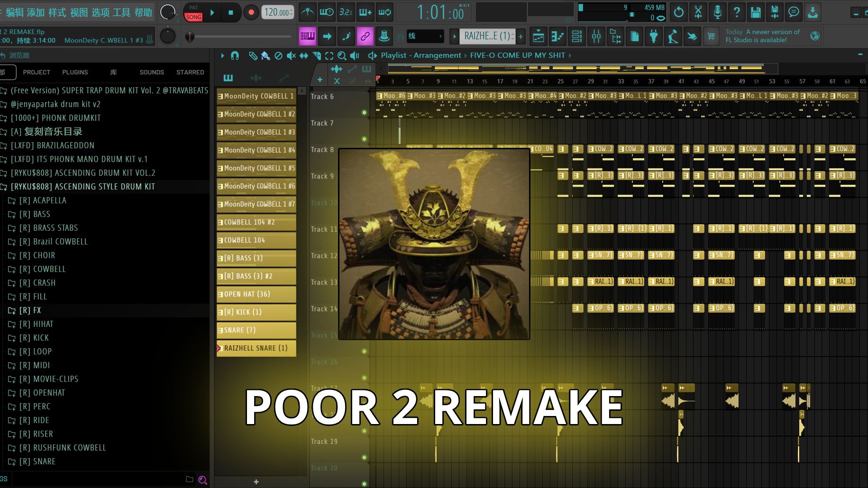Click the main pitch knob
The image size is (868, 488).
click(167, 36)
